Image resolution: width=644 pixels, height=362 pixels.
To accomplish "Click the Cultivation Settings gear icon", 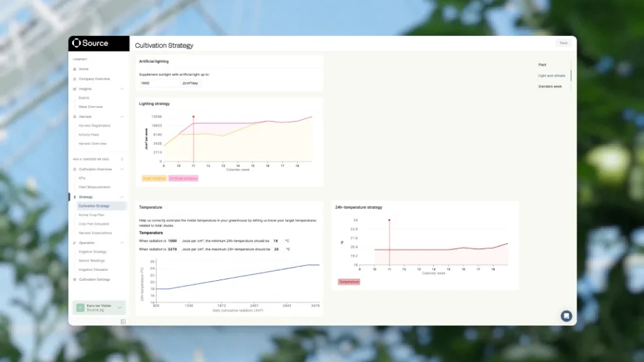I will click(x=75, y=280).
